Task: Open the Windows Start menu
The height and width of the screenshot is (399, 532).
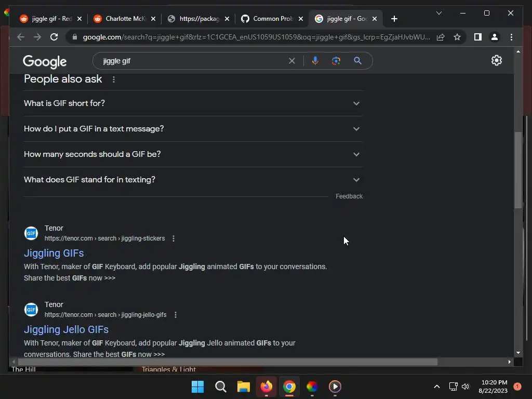Action: click(197, 387)
